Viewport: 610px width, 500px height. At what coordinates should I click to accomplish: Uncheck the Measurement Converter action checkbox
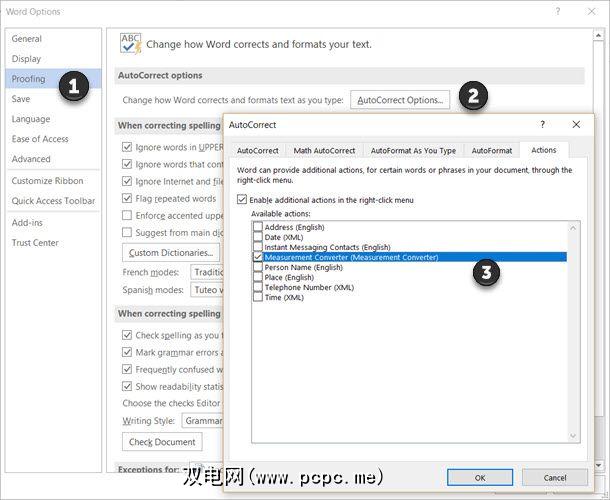click(x=258, y=257)
